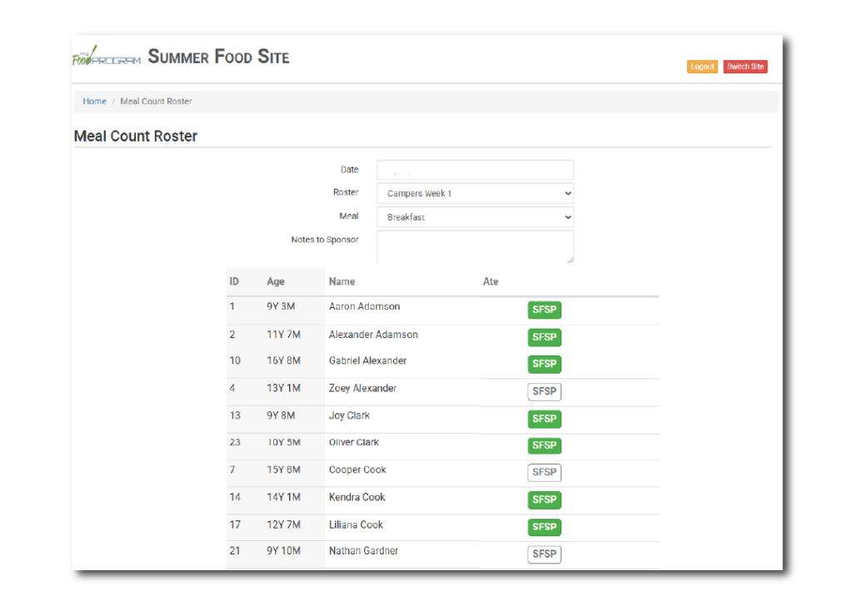Open the Roster dropdown

pos(475,193)
